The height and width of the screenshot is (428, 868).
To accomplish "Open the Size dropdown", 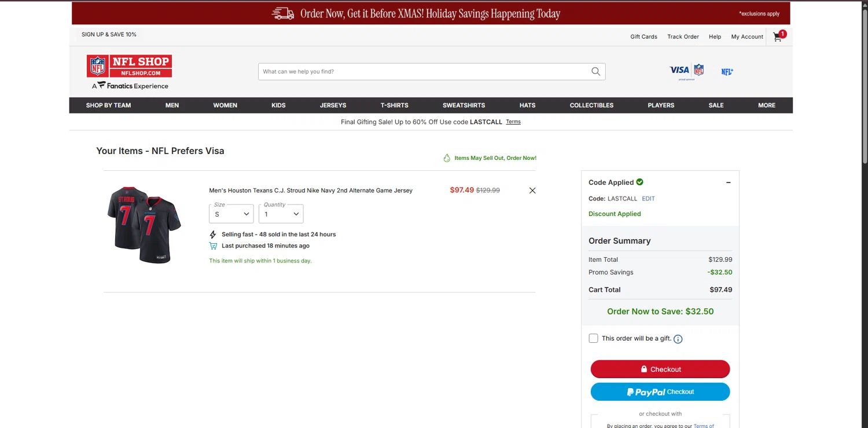I will tap(231, 214).
